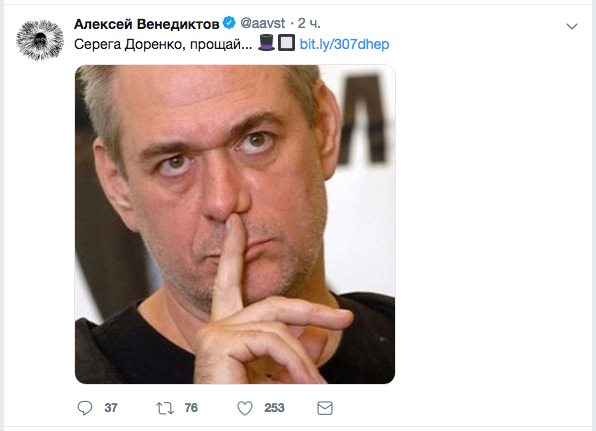The width and height of the screenshot is (596, 431).
Task: Enlarge the attached photo in the tweet
Action: coord(235,224)
